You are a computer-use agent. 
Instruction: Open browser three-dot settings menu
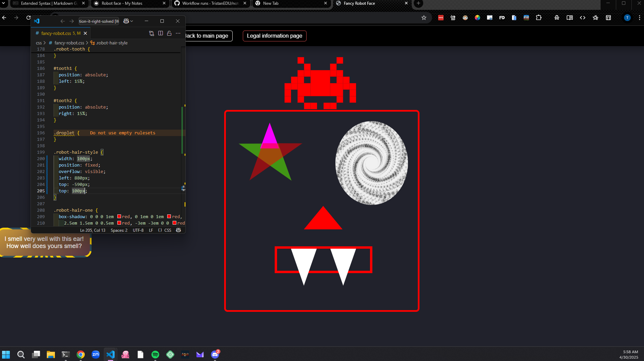(640, 18)
